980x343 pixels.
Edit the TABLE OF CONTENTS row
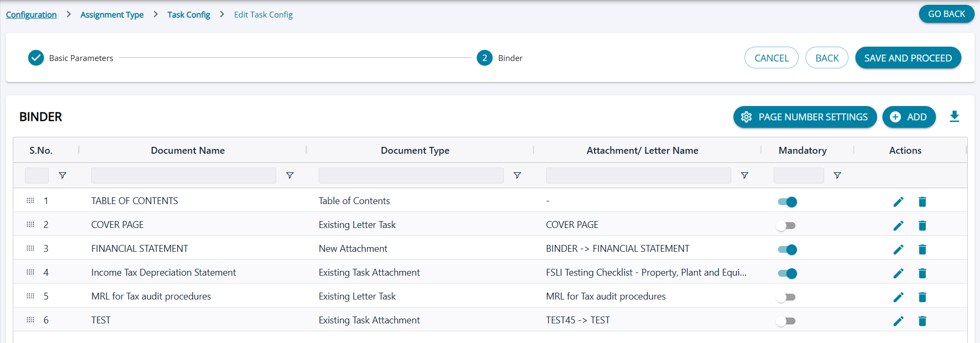point(898,202)
